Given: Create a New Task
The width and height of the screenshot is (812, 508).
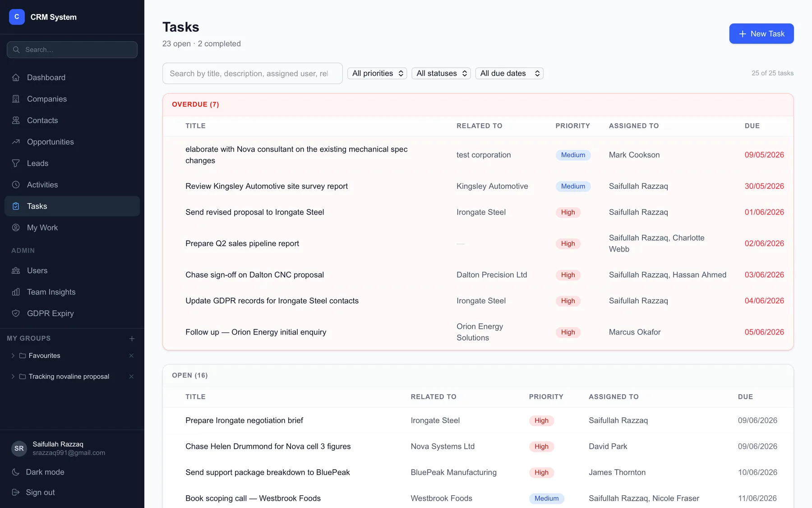Looking at the screenshot, I should coord(761,33).
